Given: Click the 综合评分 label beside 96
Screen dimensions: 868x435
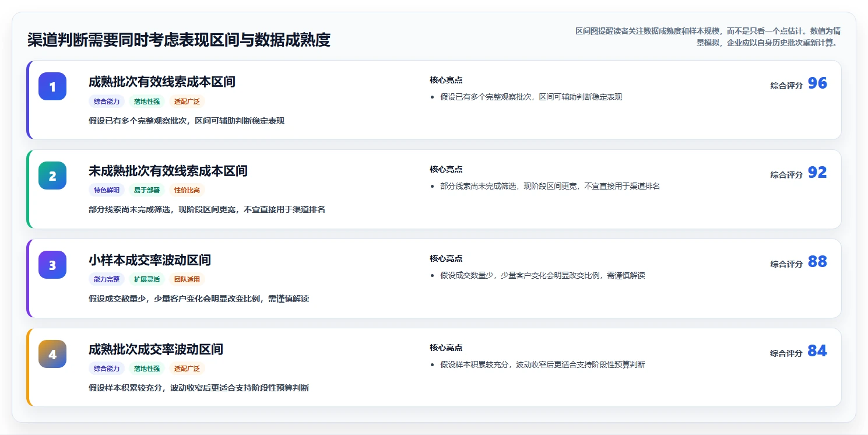Looking at the screenshot, I should click(786, 86).
